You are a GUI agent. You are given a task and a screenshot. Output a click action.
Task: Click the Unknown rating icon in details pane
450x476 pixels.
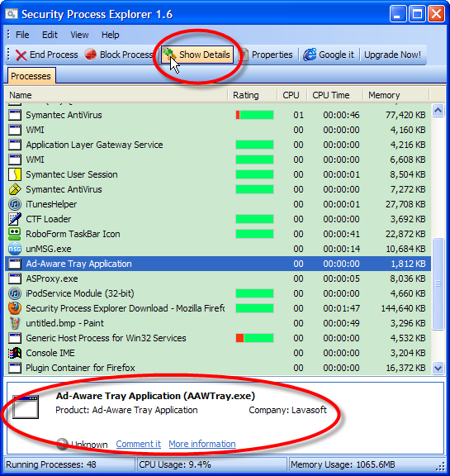point(62,444)
